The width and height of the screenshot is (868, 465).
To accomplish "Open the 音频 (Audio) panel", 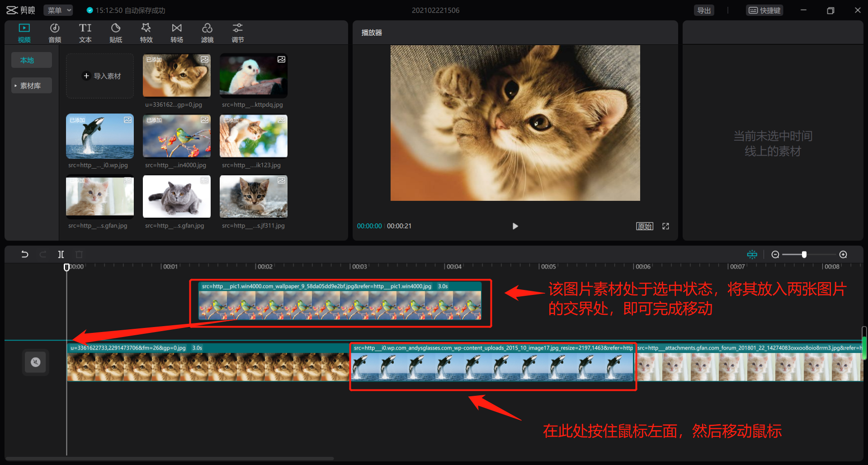I will click(54, 32).
